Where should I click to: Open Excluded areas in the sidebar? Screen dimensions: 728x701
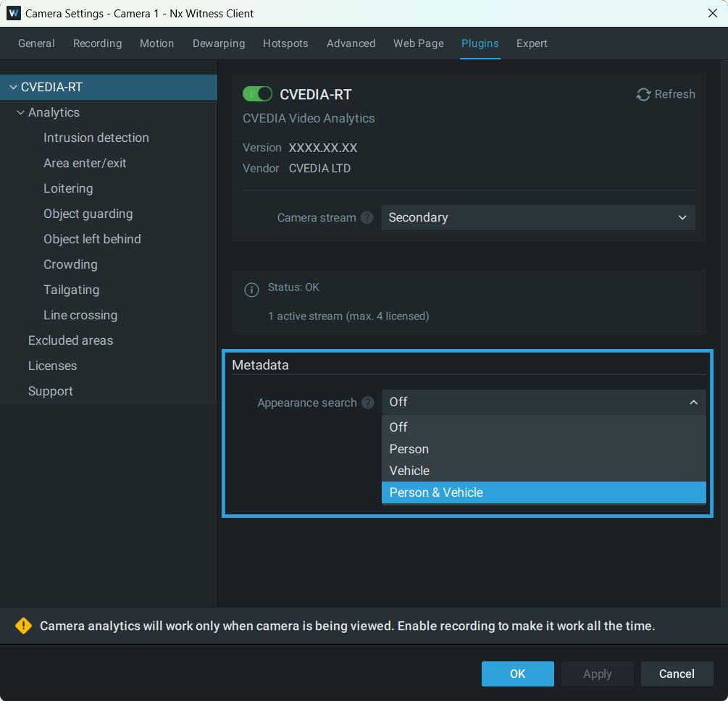(70, 340)
